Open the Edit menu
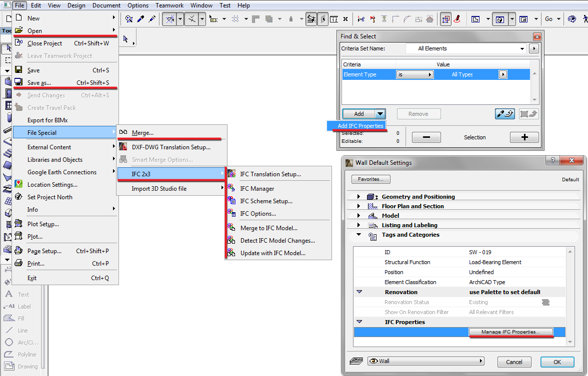 point(36,5)
